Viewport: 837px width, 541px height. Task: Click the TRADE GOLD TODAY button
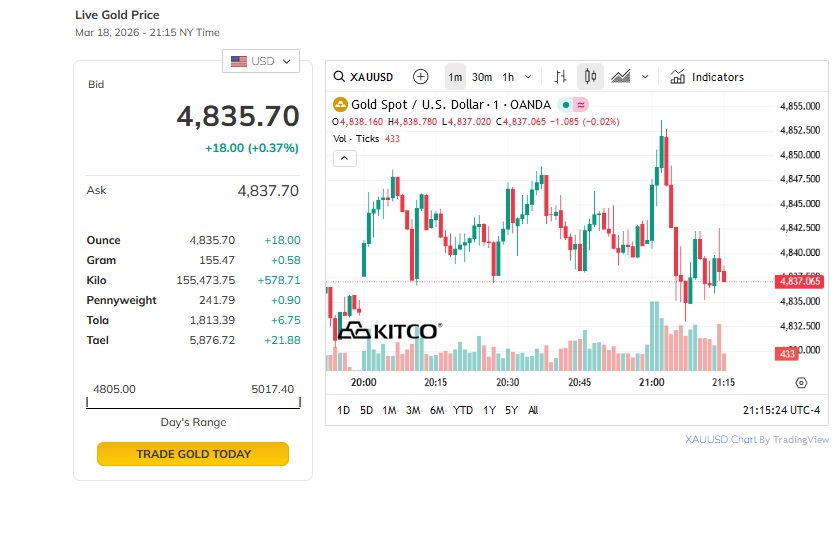coord(193,454)
